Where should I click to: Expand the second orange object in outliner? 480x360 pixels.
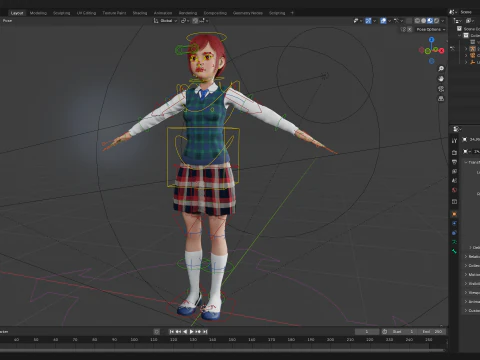466,55
